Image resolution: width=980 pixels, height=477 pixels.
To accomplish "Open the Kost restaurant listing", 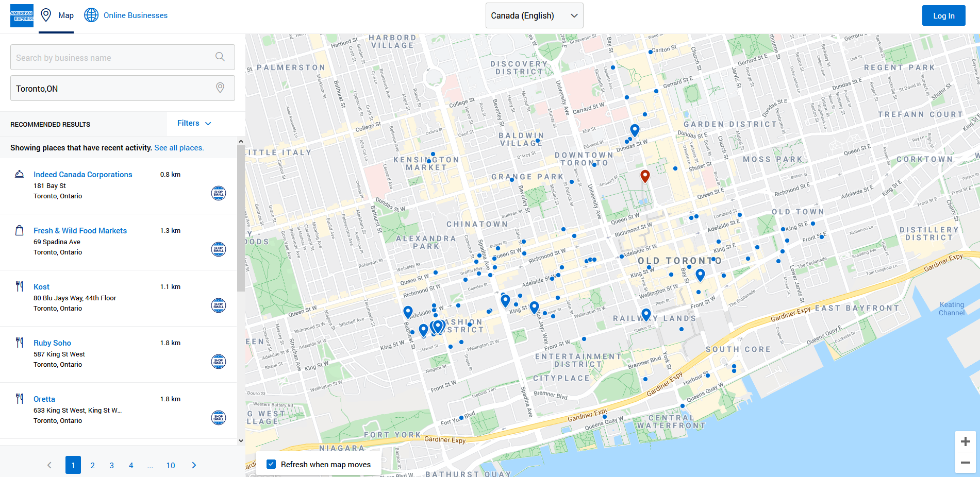I will click(x=41, y=287).
